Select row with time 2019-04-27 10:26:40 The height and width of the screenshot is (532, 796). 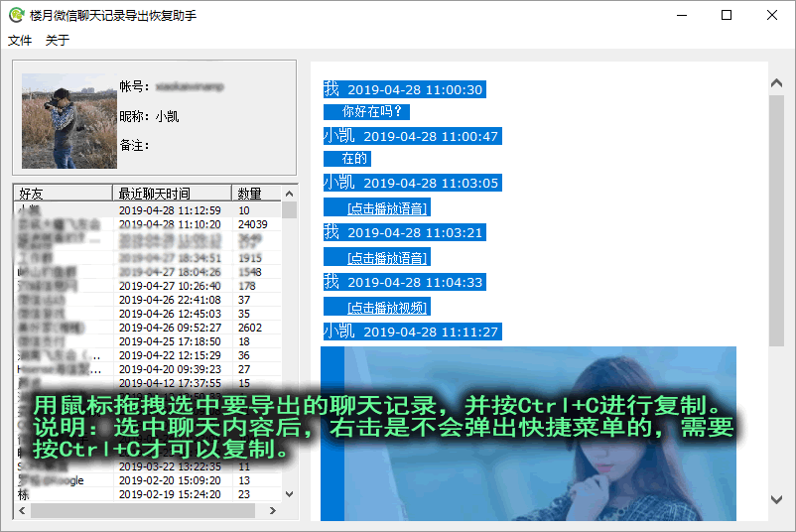coord(147,286)
